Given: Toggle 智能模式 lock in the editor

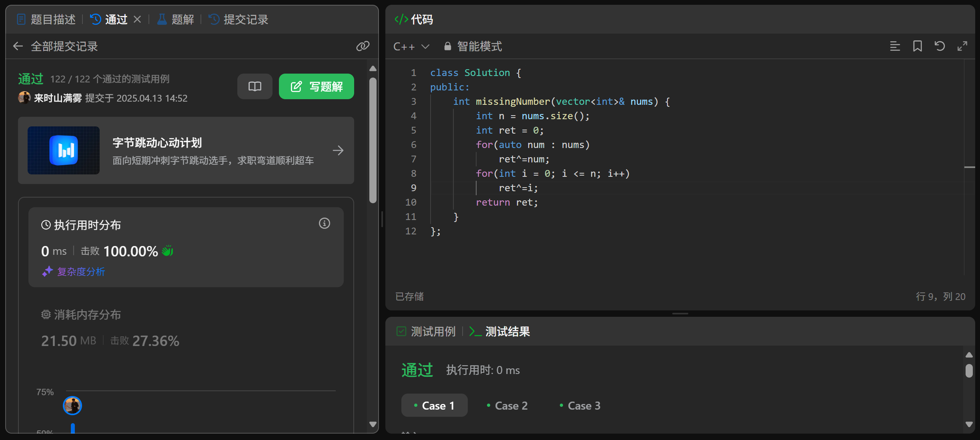Looking at the screenshot, I should click(473, 46).
